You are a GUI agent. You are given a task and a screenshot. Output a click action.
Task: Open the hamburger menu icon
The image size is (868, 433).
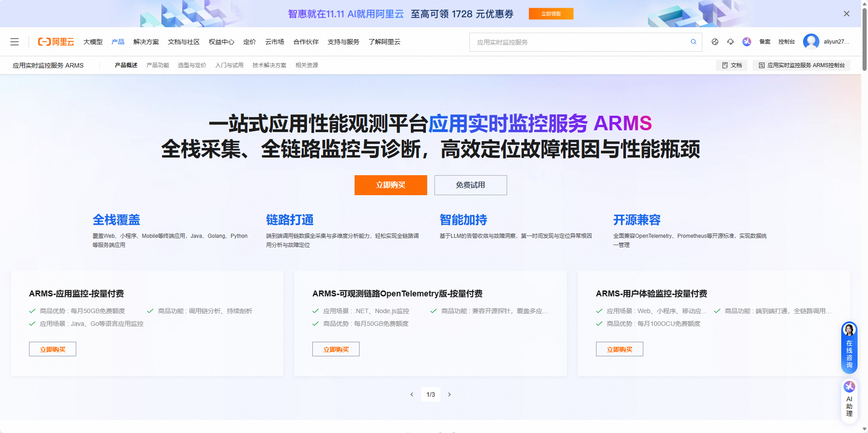point(15,42)
